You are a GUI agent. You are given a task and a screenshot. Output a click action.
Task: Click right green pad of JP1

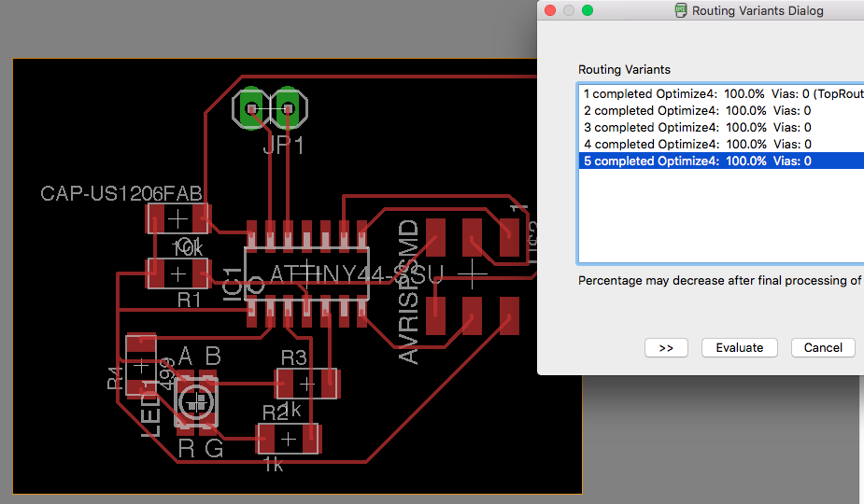pyautogui.click(x=287, y=108)
